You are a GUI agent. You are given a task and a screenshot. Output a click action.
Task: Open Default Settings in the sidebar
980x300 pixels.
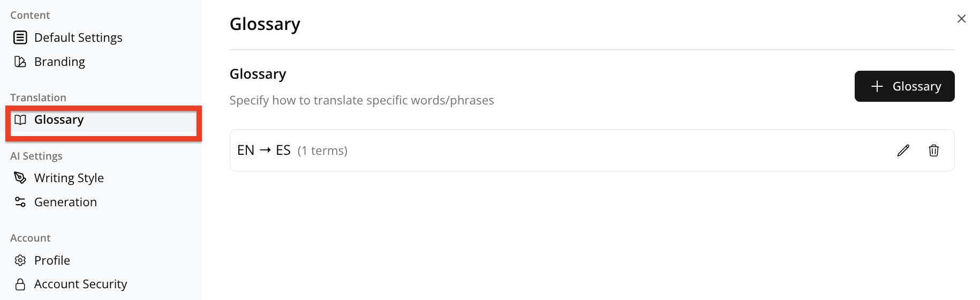coord(78,37)
